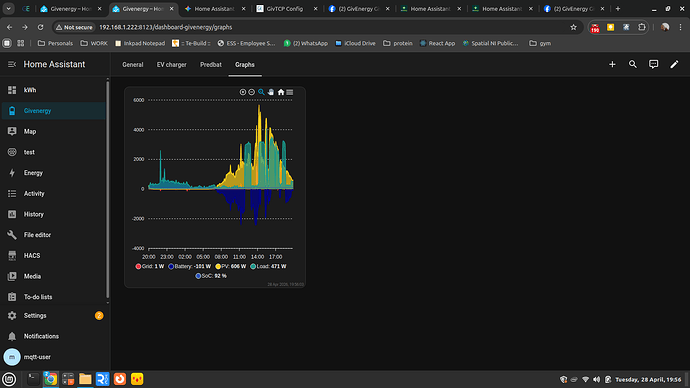Screen dimensions: 690x388
Task: Open History from the sidebar
Action: [53, 214]
